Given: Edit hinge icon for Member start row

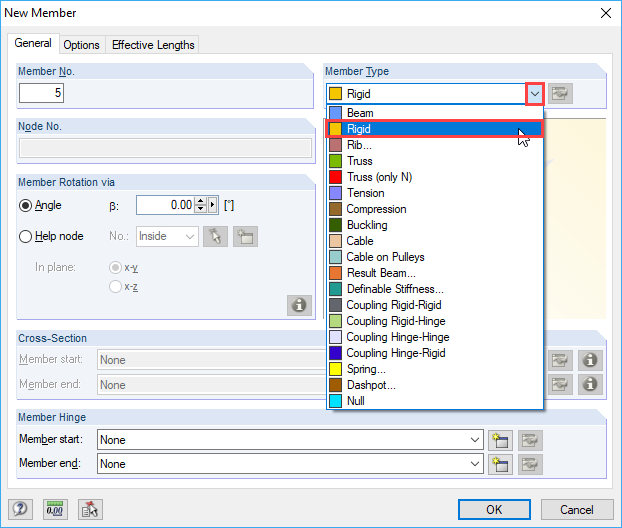Looking at the screenshot, I should (530, 440).
